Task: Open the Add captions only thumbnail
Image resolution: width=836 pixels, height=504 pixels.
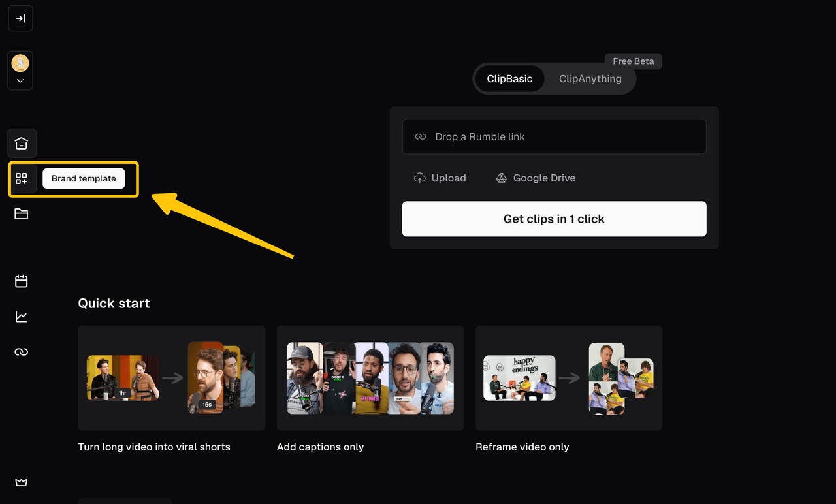Action: click(370, 378)
